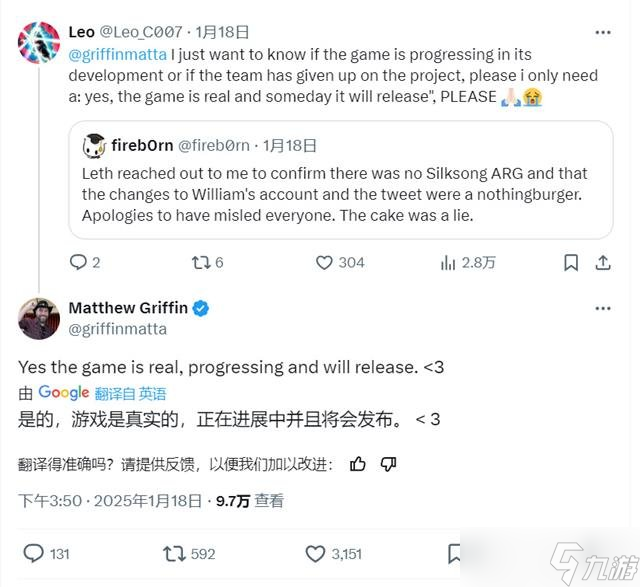Open more options menu on Leo's tweet
This screenshot has height=587, width=640.
[x=603, y=32]
